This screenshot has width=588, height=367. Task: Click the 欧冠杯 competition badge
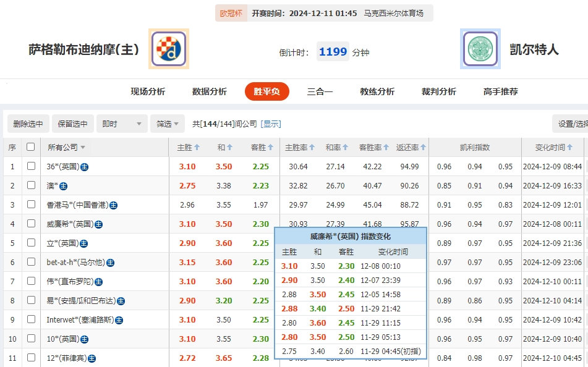pyautogui.click(x=231, y=12)
